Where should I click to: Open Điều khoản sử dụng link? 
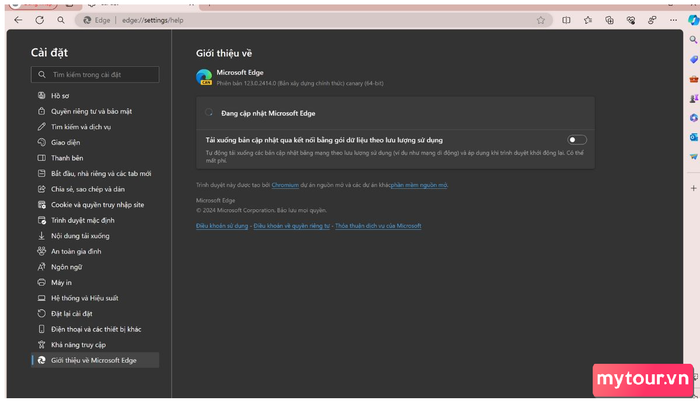point(222,226)
